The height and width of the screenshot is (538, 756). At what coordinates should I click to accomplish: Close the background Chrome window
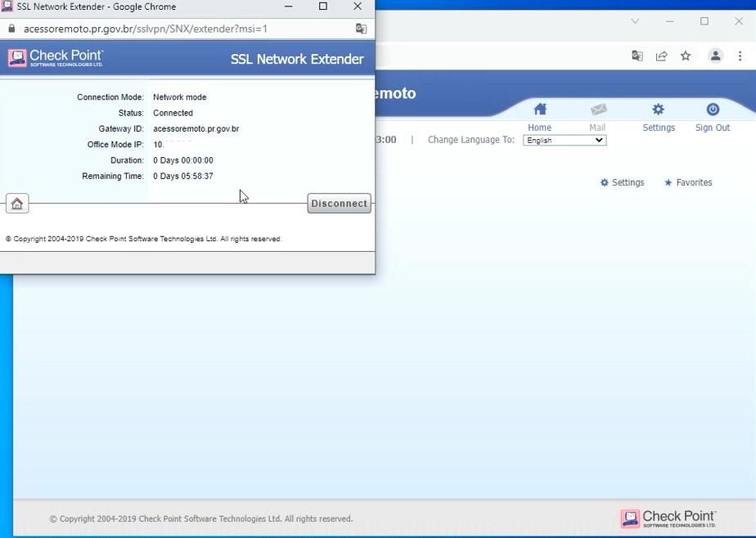[739, 21]
